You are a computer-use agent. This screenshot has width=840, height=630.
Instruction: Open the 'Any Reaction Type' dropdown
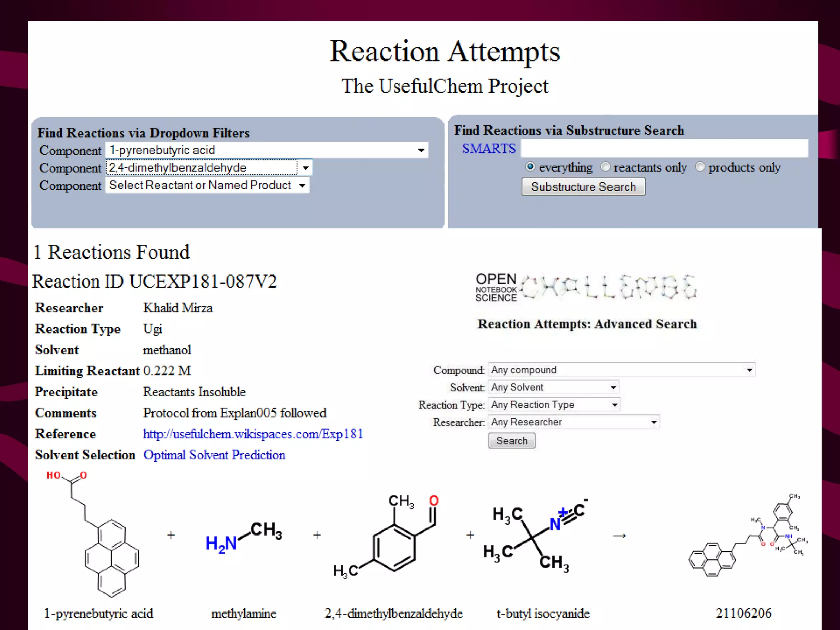[x=554, y=405]
